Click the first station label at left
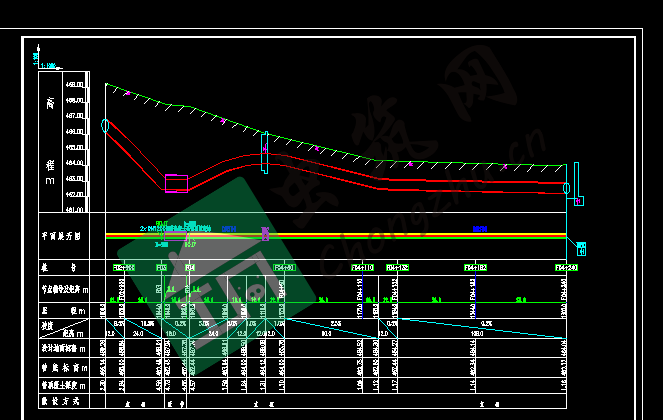 pyautogui.click(x=124, y=268)
